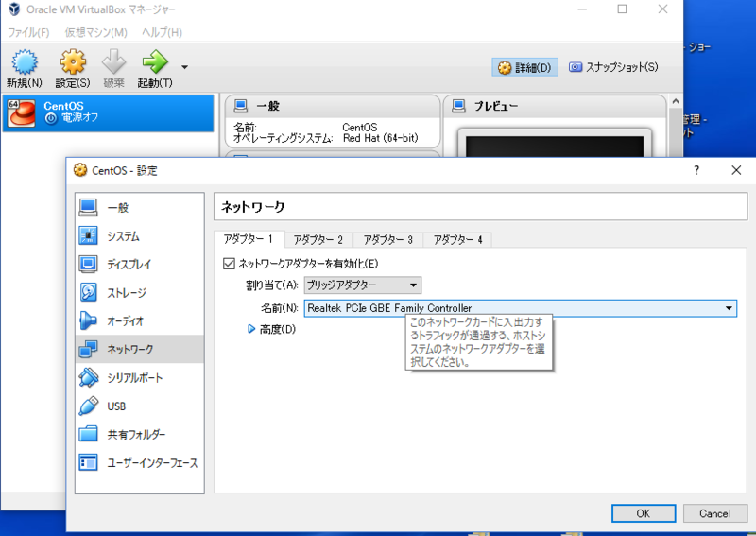The image size is (756, 536).
Task: Click the 一般 section header in details pane
Action: click(333, 106)
